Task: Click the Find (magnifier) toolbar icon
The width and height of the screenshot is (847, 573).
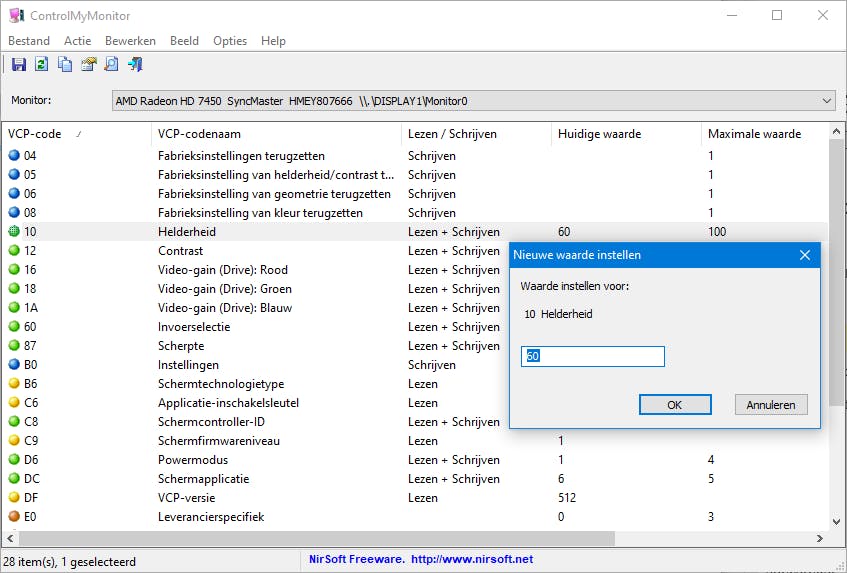Action: click(111, 65)
